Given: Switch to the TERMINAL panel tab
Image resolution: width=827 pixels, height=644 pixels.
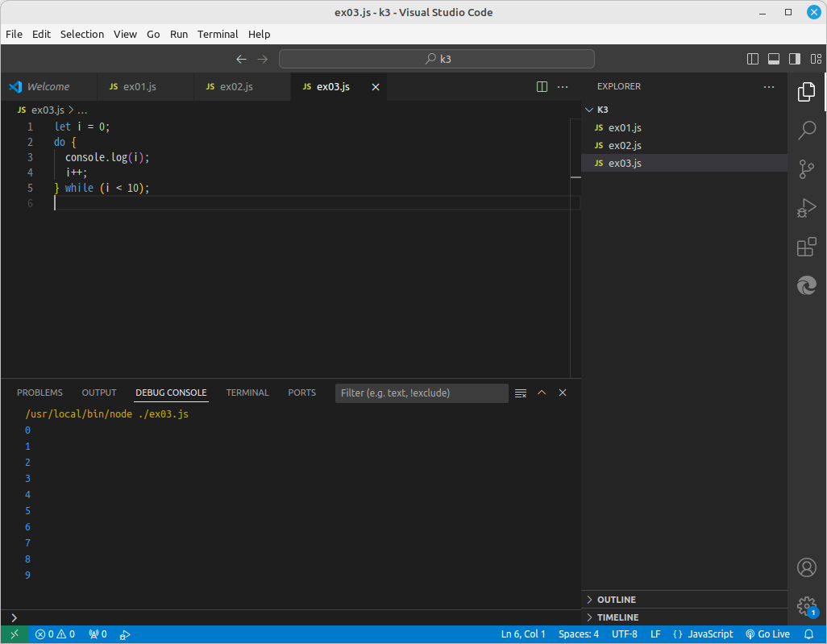Looking at the screenshot, I should pyautogui.click(x=247, y=393).
